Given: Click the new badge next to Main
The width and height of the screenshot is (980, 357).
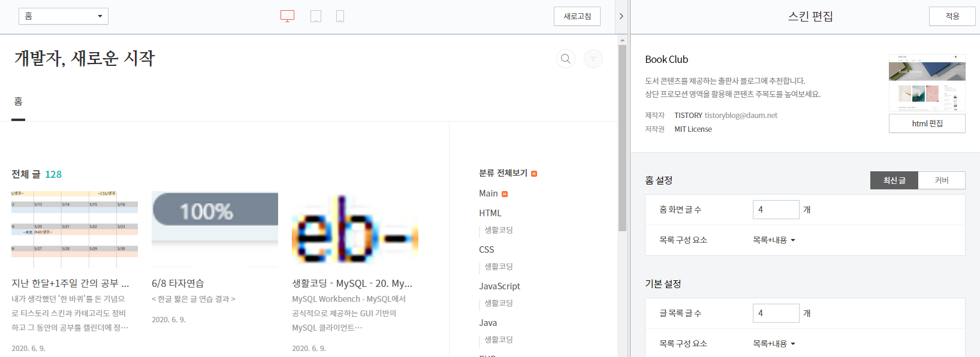Looking at the screenshot, I should 505,194.
